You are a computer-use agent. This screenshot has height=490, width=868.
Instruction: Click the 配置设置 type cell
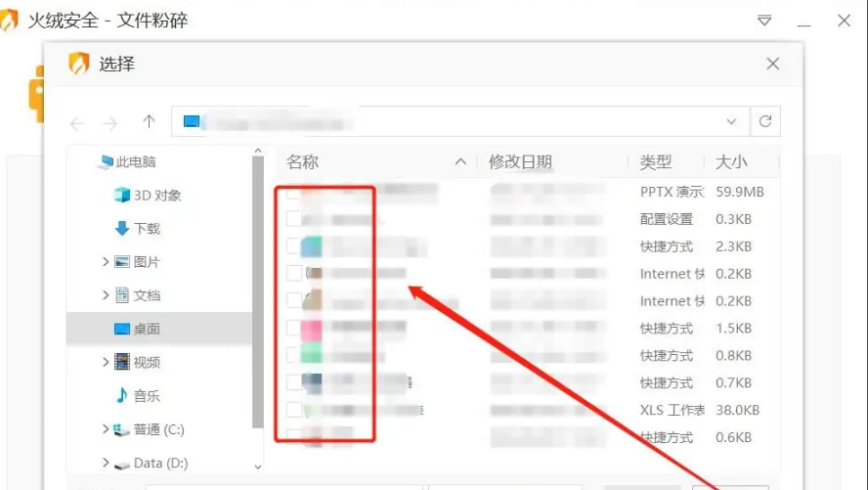pyautogui.click(x=667, y=219)
